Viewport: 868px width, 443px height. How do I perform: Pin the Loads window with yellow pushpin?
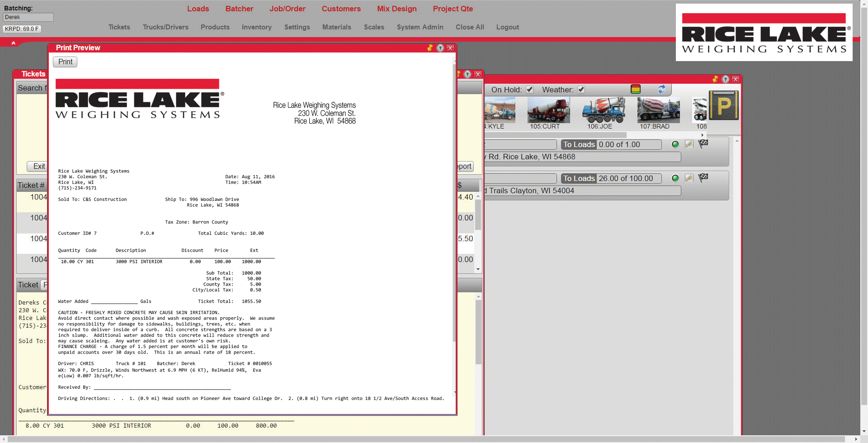tap(715, 79)
